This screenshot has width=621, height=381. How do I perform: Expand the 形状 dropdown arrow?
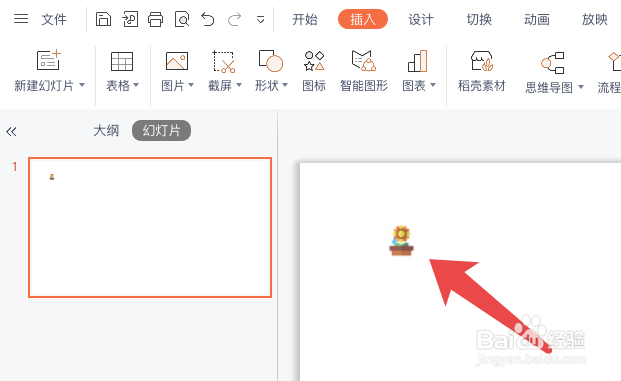point(285,85)
